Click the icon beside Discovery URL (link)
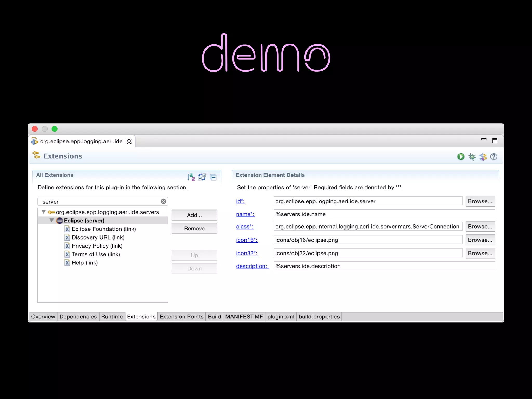This screenshot has width=532, height=399. click(x=67, y=237)
